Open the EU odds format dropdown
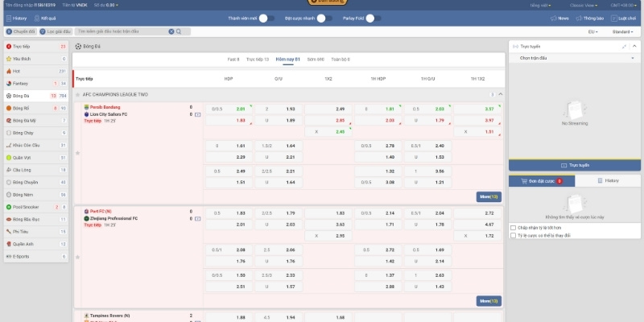 pos(593,31)
